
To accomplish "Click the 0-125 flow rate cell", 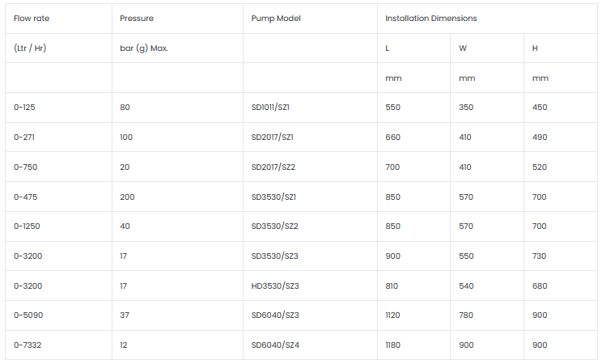I will 24,107.
